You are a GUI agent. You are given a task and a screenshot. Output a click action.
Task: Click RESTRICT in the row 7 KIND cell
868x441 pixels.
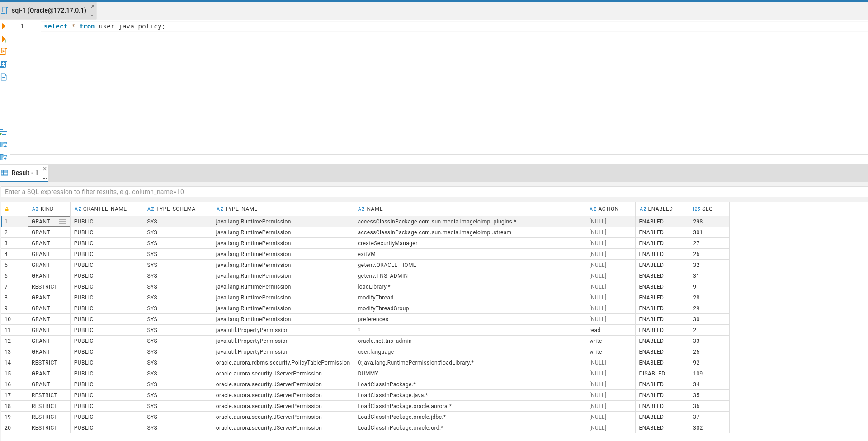[49, 287]
